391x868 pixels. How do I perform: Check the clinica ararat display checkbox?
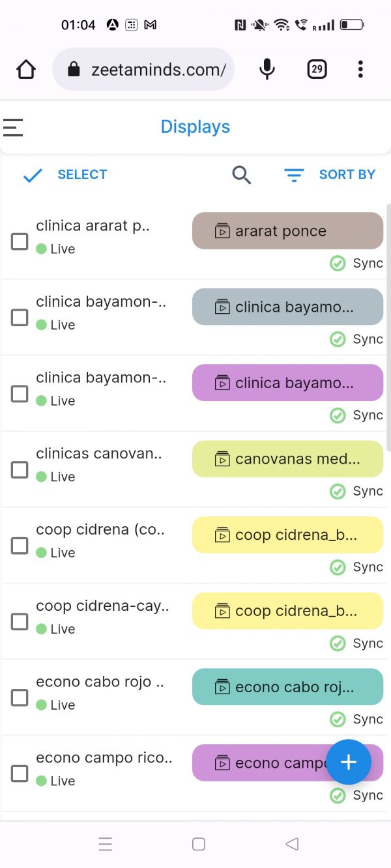click(20, 242)
